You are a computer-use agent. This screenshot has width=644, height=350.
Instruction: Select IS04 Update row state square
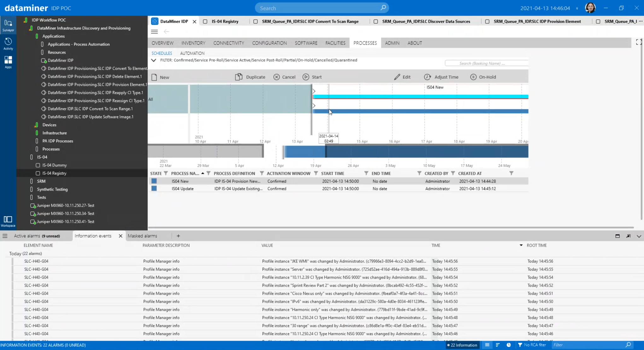click(x=154, y=188)
